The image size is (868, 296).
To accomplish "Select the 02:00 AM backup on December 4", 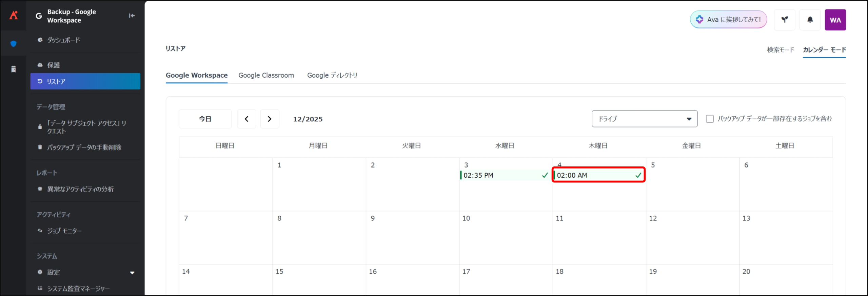I will (x=598, y=175).
